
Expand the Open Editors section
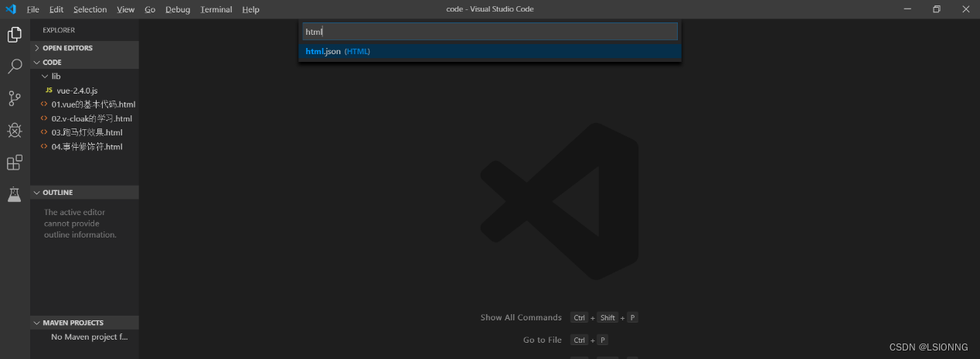point(85,48)
